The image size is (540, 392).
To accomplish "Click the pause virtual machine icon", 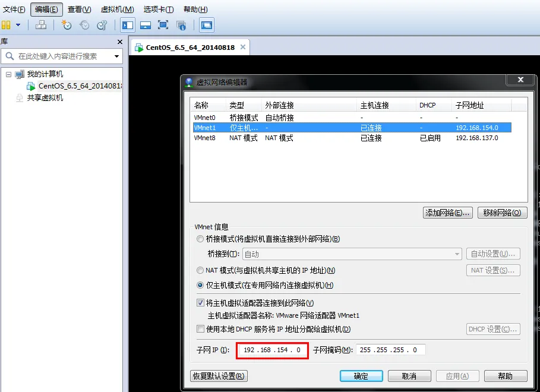I will tap(6, 25).
